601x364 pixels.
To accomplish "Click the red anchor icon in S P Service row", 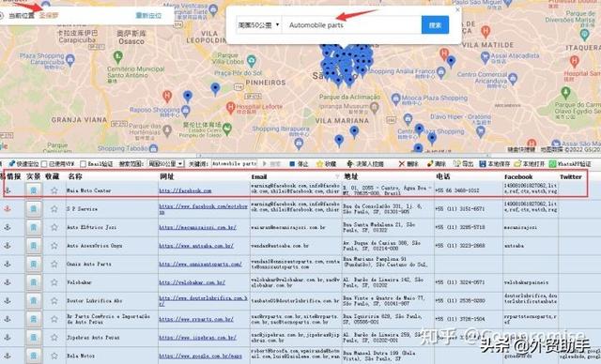I will pos(8,208).
